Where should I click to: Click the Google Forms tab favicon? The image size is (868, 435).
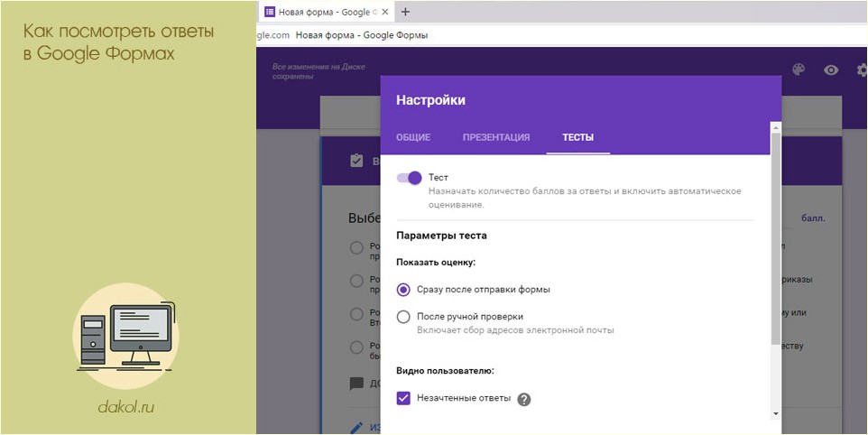(270, 12)
